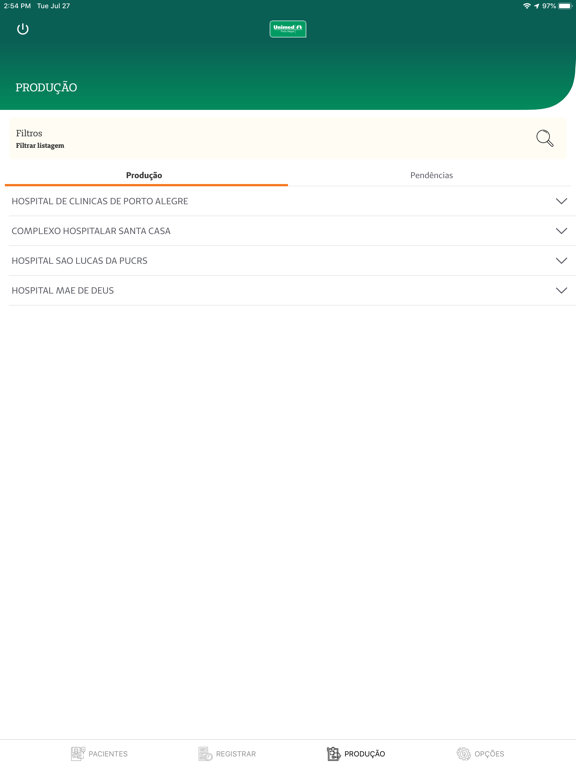Tap the PRODUÇÃO page heading

[x=46, y=87]
